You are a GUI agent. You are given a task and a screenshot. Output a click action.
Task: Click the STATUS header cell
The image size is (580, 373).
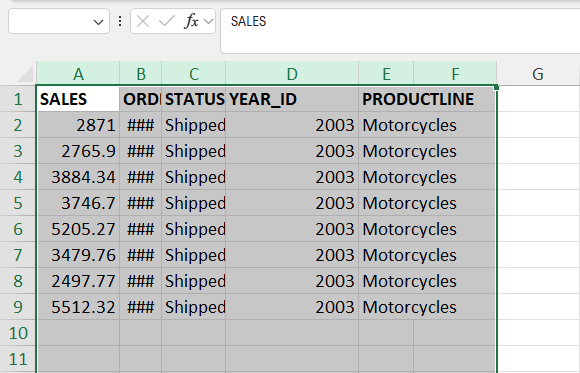tap(194, 99)
